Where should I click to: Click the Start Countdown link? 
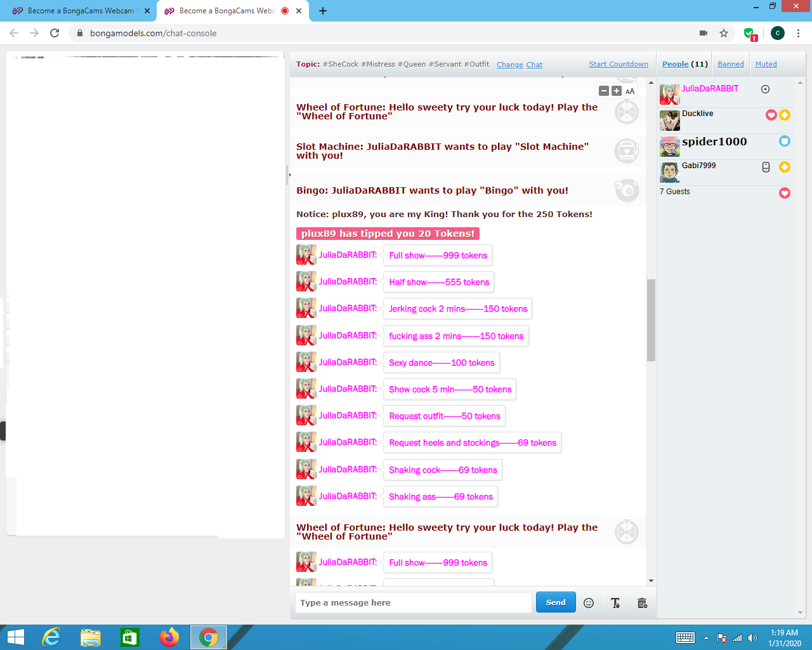tap(619, 64)
